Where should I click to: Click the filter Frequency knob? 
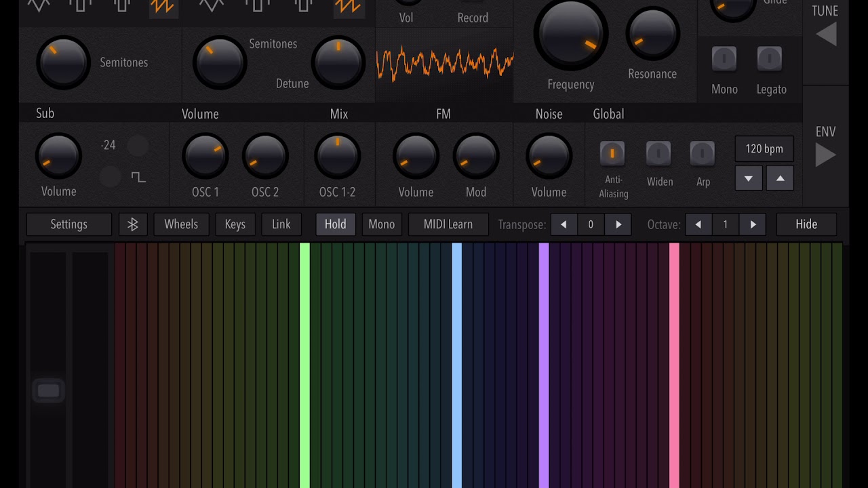tap(571, 33)
